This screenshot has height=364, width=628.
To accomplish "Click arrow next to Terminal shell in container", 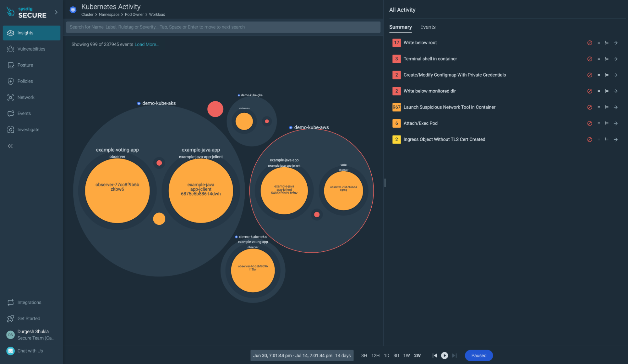I will (616, 59).
